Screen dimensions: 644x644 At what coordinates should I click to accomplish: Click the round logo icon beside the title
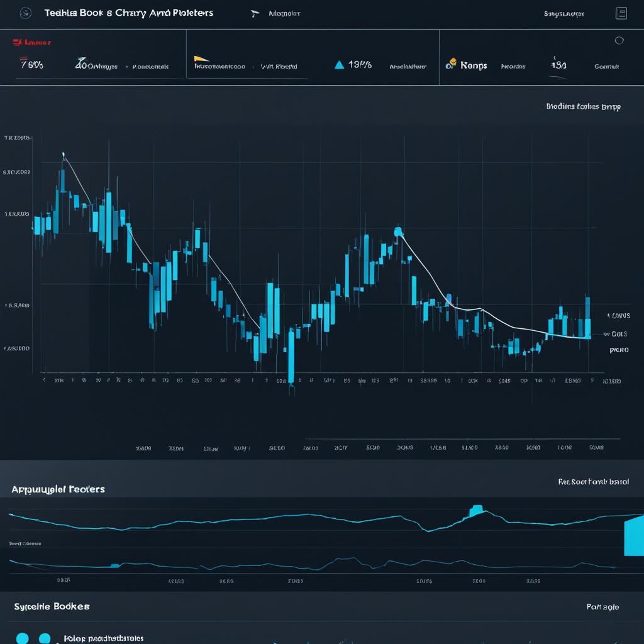(25, 13)
